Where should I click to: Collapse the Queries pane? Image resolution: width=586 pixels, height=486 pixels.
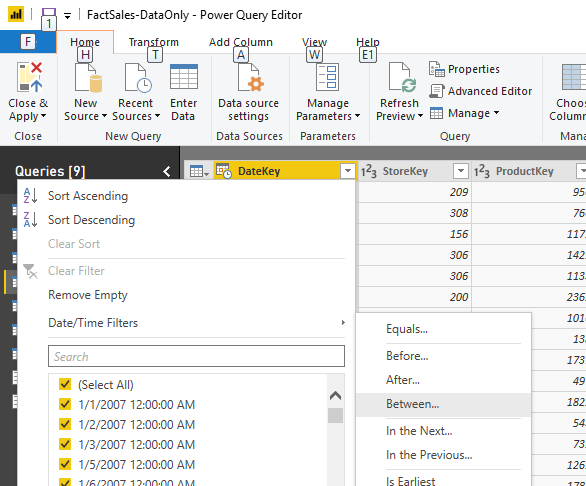pyautogui.click(x=167, y=171)
